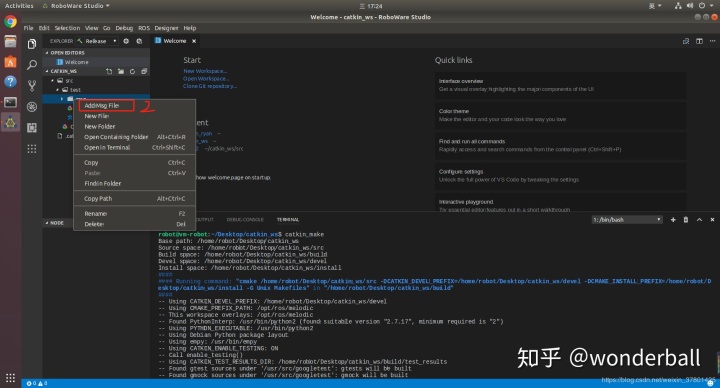Open Help from the Ubuntu dock

coord(10,82)
